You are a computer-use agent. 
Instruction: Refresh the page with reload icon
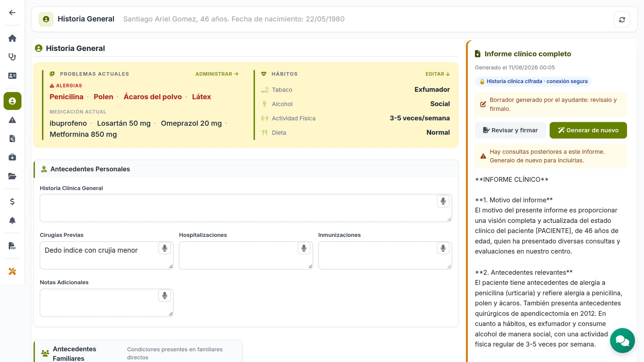pyautogui.click(x=622, y=19)
